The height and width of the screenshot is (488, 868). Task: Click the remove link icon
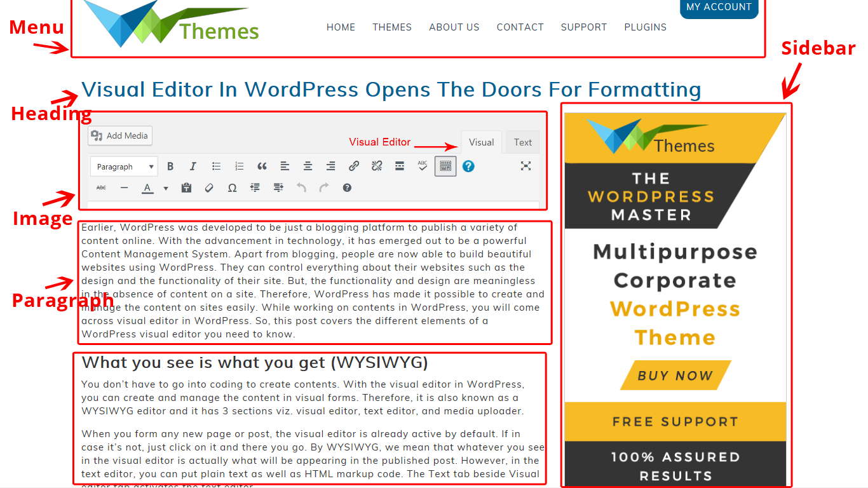coord(377,166)
